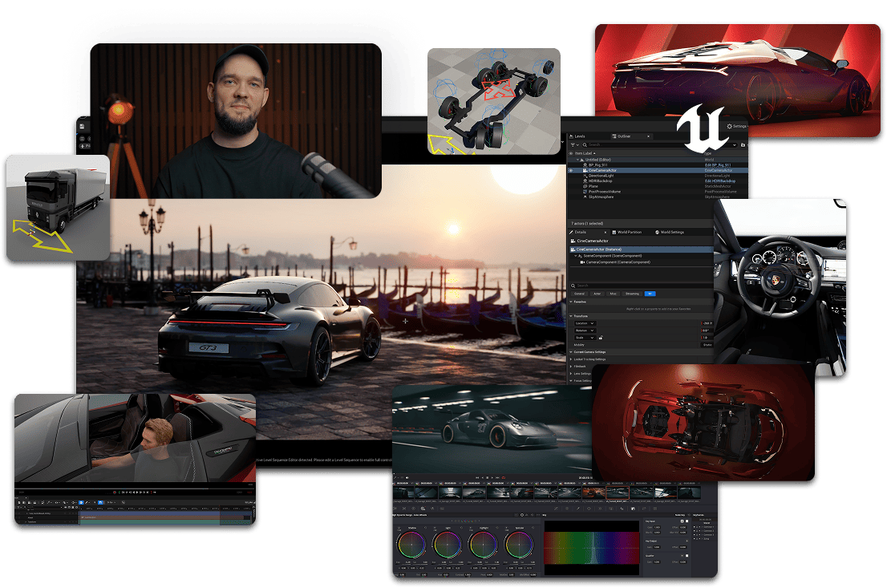The image size is (887, 588).
Task: Open the Color Match palette icon
Action: tap(404, 509)
